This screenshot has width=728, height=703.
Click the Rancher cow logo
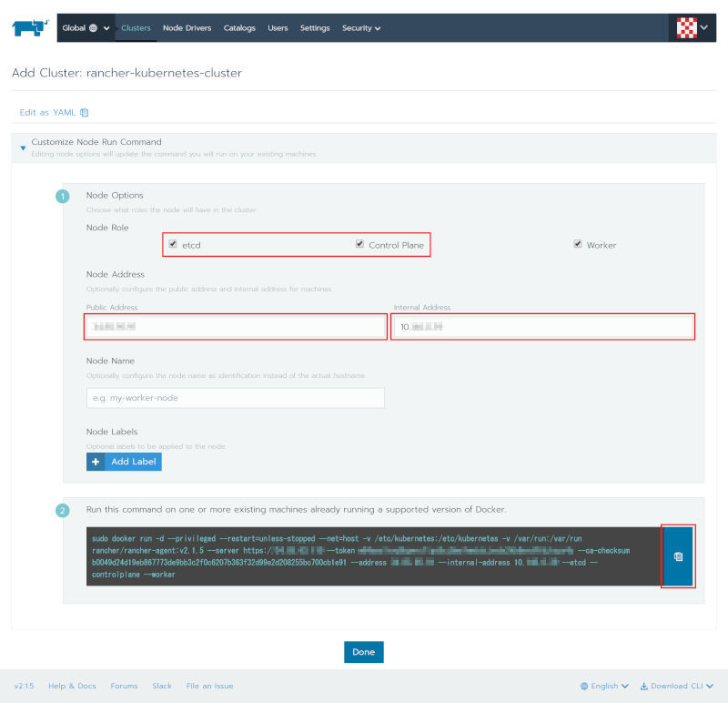tap(30, 27)
